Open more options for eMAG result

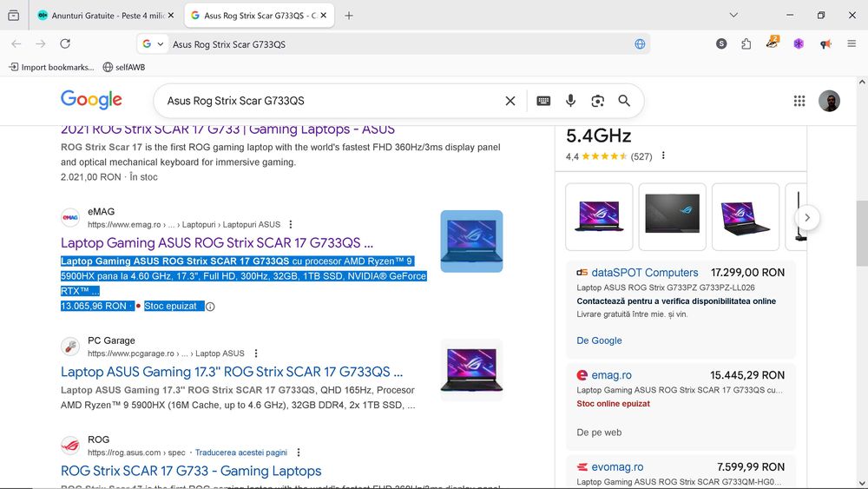click(291, 224)
